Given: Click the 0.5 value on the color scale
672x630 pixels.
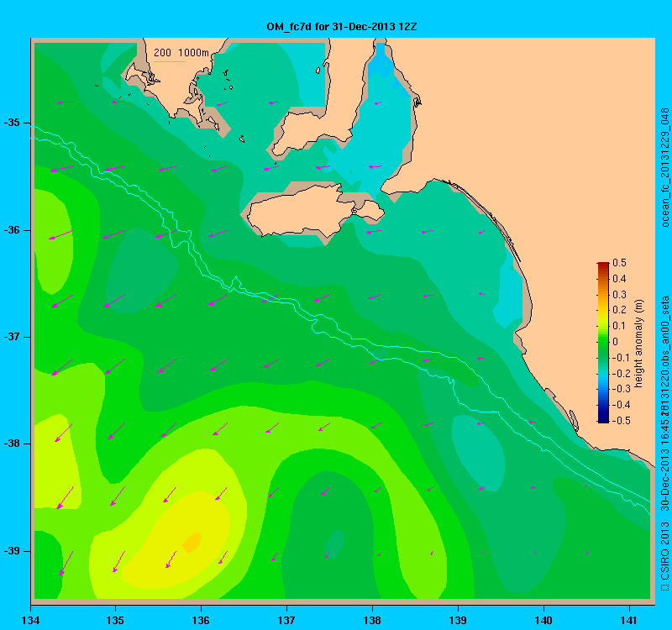Looking at the screenshot, I should click(619, 263).
